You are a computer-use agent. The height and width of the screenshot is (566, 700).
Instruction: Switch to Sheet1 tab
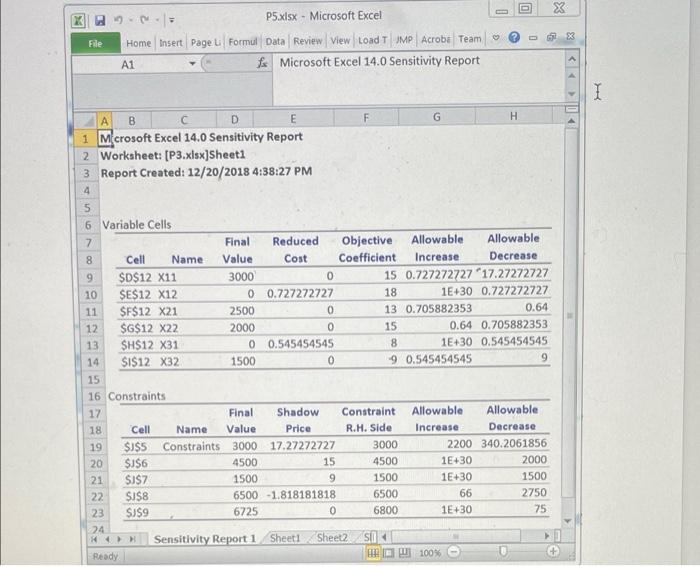tap(285, 538)
